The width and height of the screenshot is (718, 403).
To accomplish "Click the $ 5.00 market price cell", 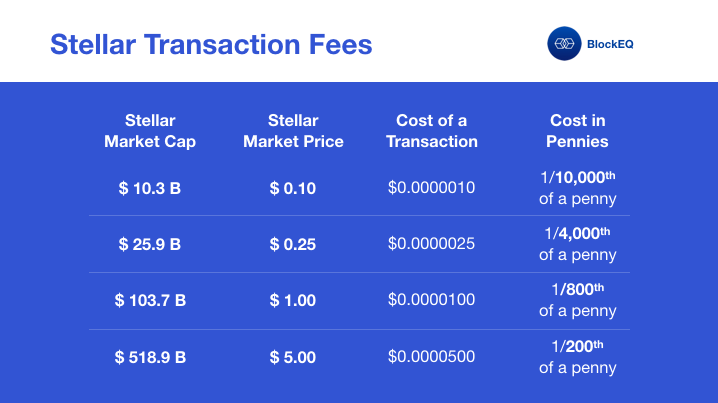I will click(292, 357).
